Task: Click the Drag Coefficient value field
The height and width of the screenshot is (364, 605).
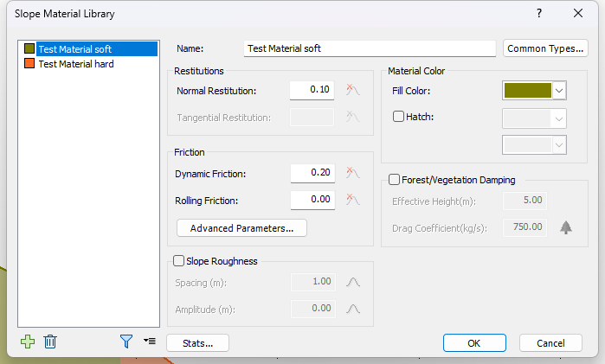Action: coord(525,227)
